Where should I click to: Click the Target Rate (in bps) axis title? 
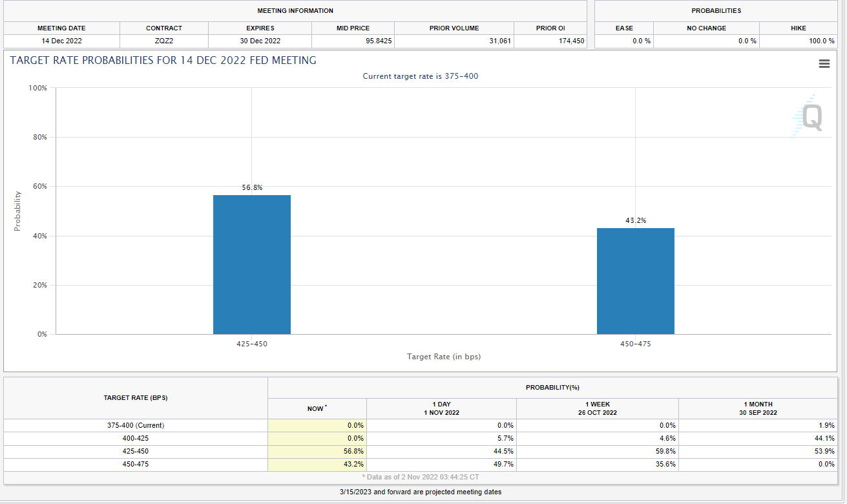point(444,356)
